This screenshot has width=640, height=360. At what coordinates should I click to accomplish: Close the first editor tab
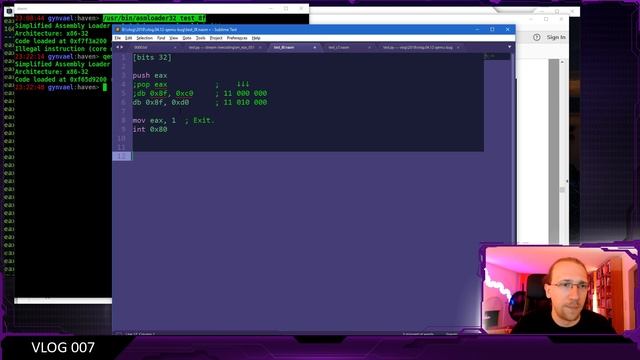coord(175,48)
